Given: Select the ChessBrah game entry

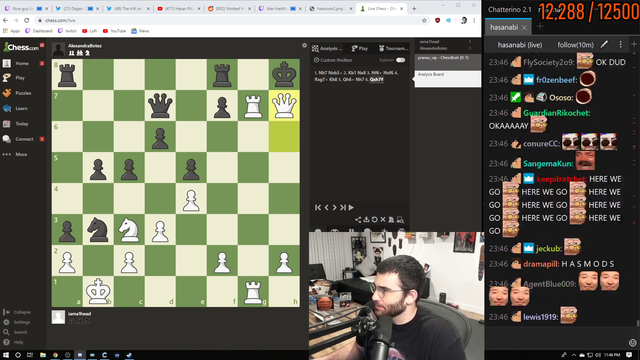Looking at the screenshot, I should pyautogui.click(x=448, y=62).
